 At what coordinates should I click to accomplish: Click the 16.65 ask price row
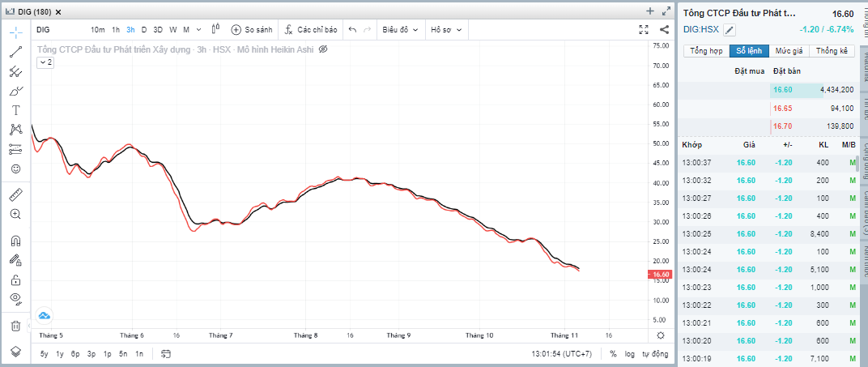coord(770,108)
